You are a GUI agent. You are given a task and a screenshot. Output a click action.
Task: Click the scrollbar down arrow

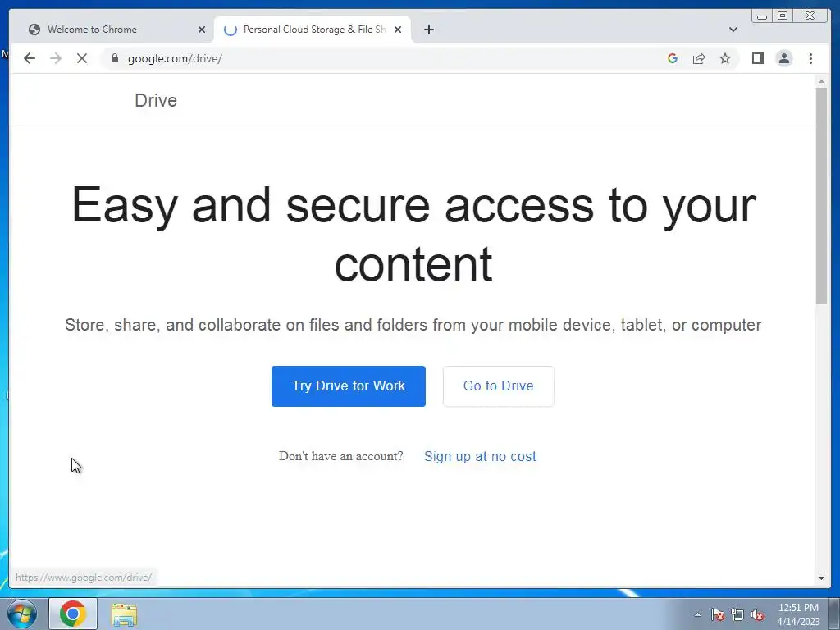pyautogui.click(x=821, y=578)
